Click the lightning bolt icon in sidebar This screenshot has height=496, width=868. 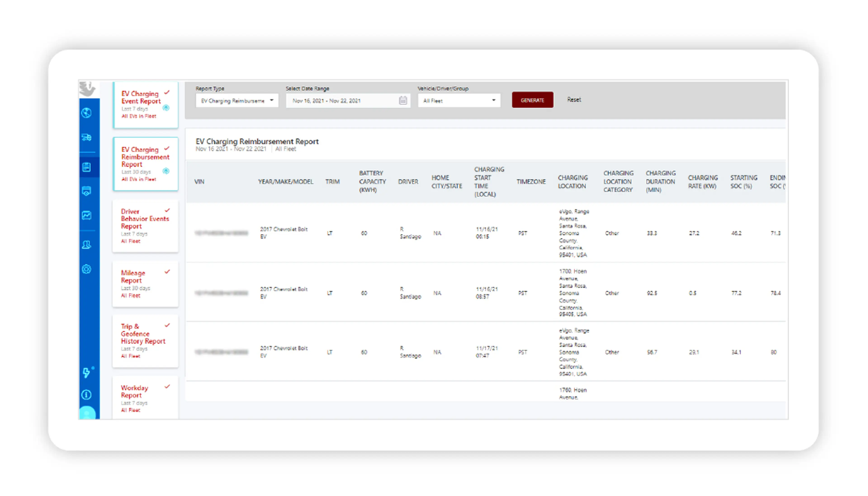[x=87, y=372]
